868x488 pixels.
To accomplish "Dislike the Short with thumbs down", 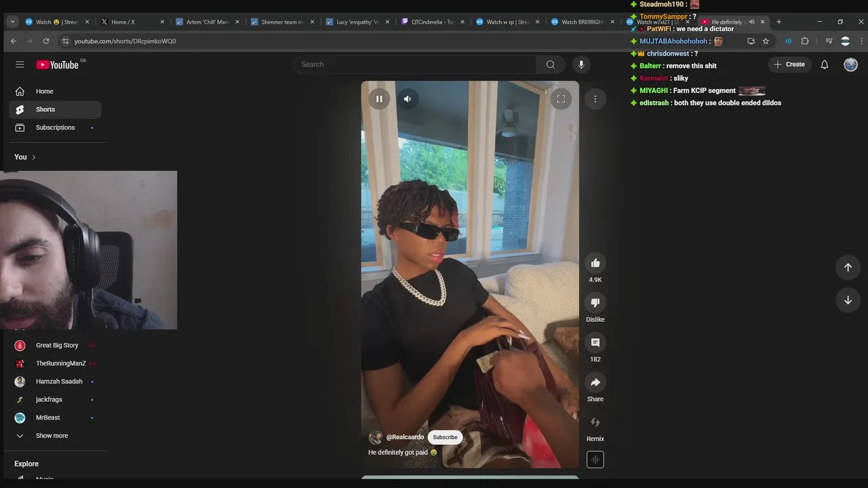I will pos(595,303).
